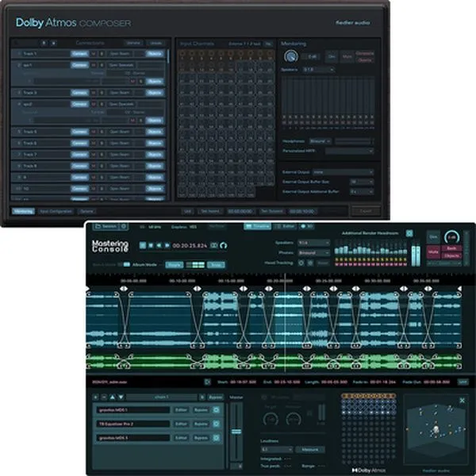
Task: Click the forward button next to the timecode
Action: point(167,245)
